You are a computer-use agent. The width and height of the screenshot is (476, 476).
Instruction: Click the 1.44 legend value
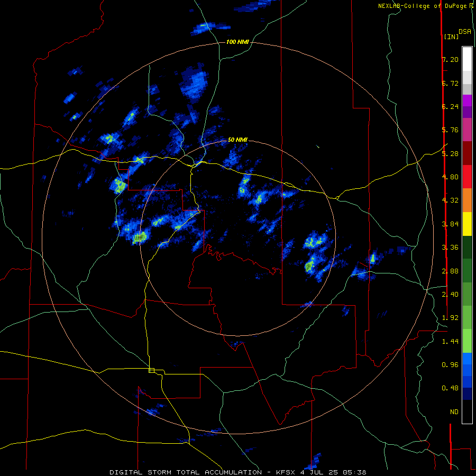coord(450,342)
